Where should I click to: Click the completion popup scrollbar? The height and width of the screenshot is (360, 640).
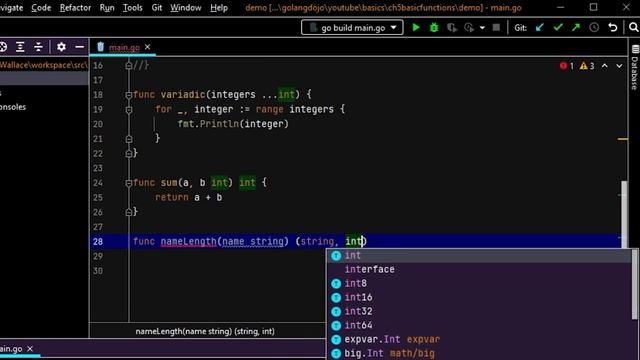635,284
